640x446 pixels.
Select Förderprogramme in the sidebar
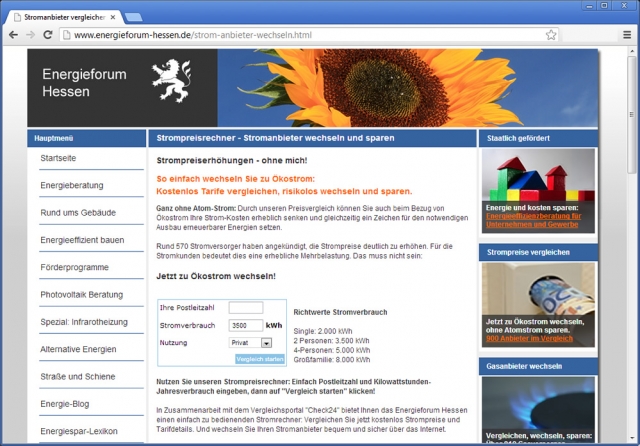74,268
